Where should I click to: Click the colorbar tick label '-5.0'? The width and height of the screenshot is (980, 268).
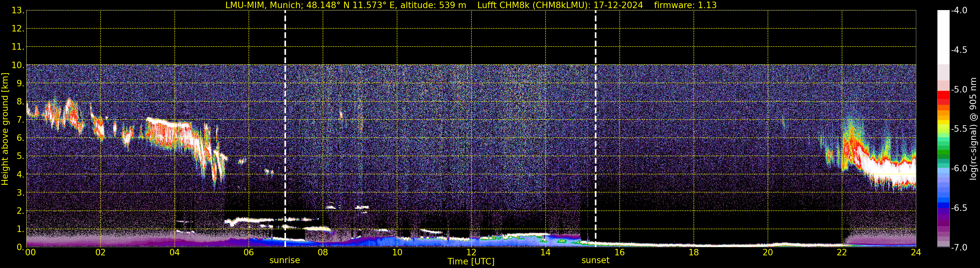pos(959,90)
